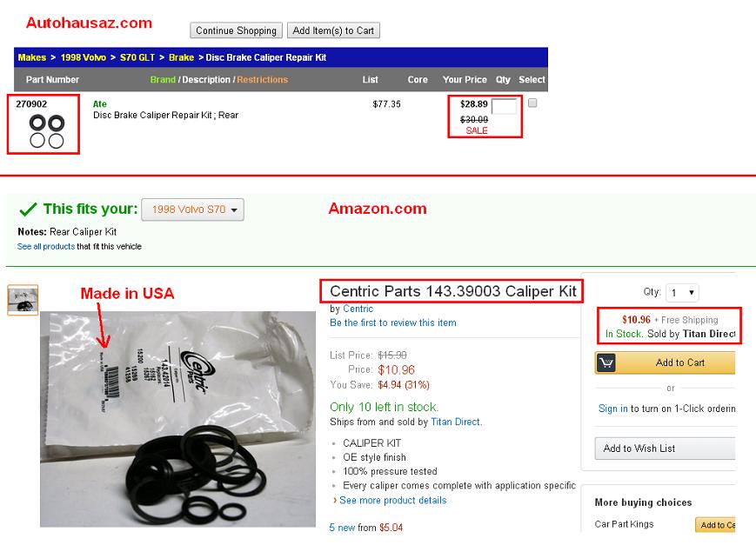Click the caliper seal rings part image
This screenshot has width=756, height=545.
click(46, 131)
